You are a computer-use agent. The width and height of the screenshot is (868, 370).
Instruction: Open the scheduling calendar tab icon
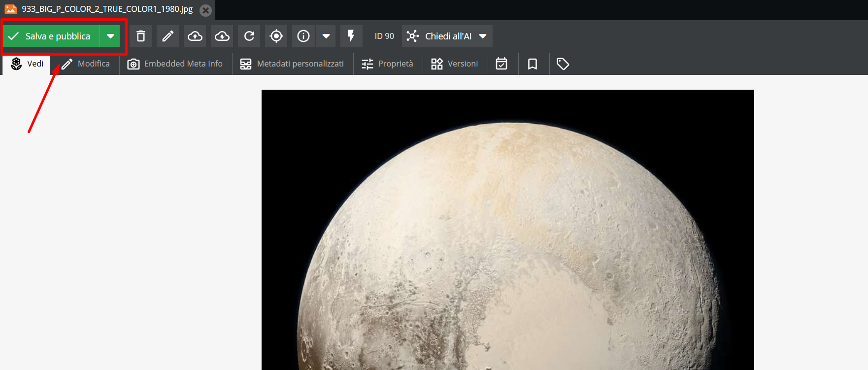pos(502,64)
